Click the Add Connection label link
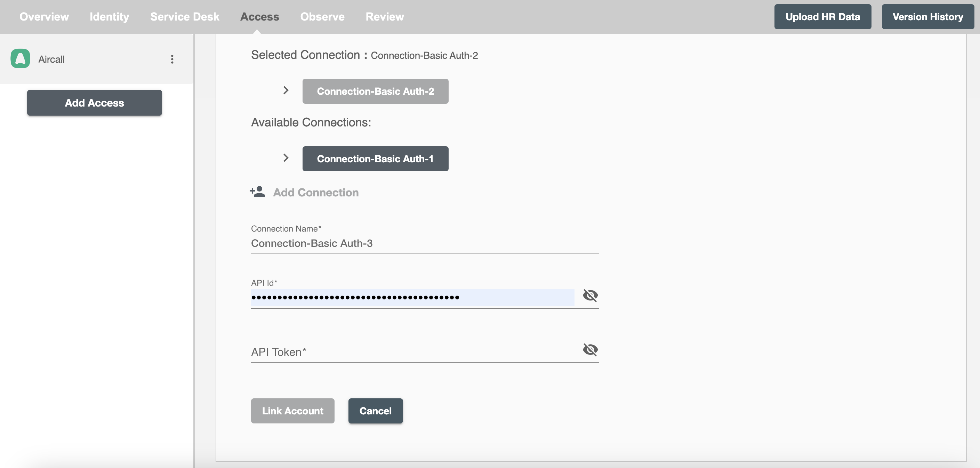The width and height of the screenshot is (980, 468). coord(316,192)
